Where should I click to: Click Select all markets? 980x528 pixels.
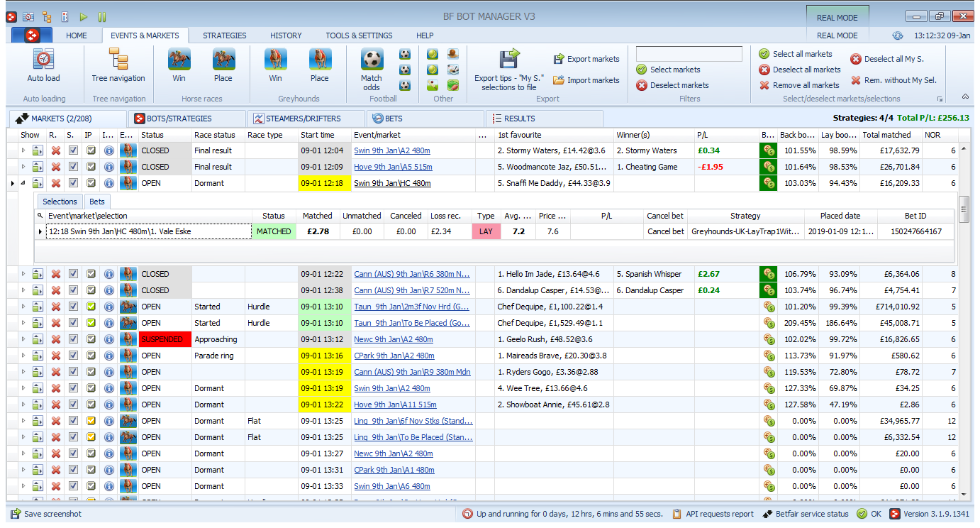[796, 54]
